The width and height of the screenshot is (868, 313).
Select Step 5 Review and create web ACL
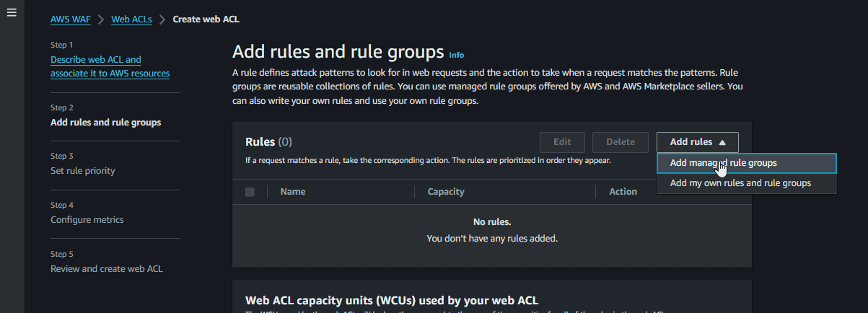point(107,269)
